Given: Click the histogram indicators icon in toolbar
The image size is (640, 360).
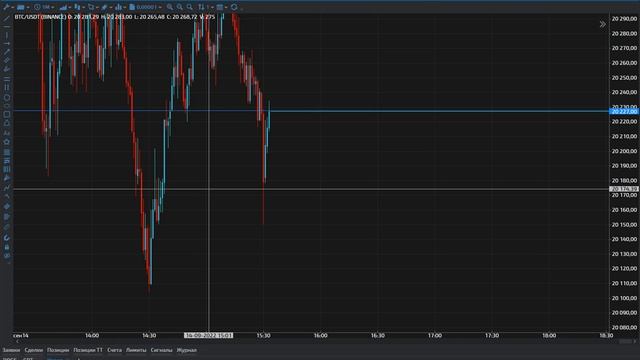Looking at the screenshot, I should [118, 7].
